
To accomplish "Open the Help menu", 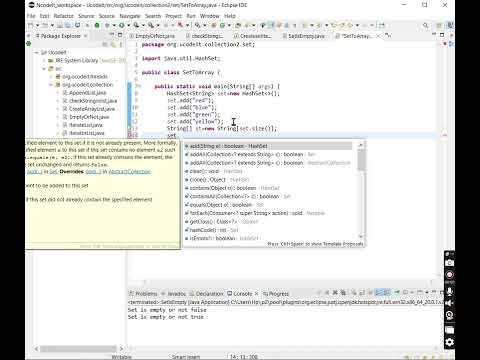I will [230, 16].
